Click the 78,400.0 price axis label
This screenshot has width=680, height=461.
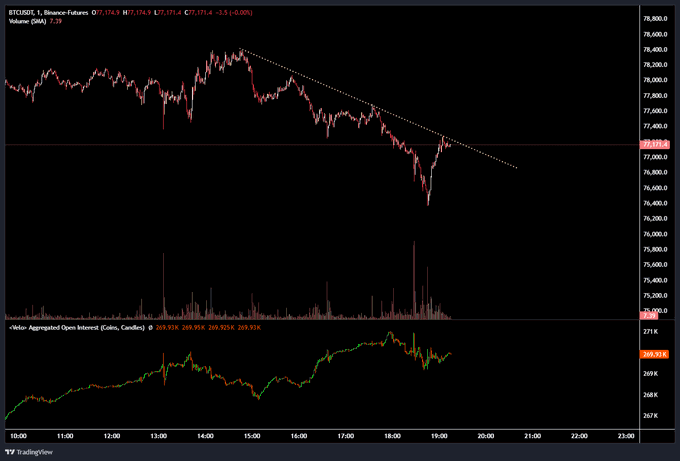click(x=655, y=49)
